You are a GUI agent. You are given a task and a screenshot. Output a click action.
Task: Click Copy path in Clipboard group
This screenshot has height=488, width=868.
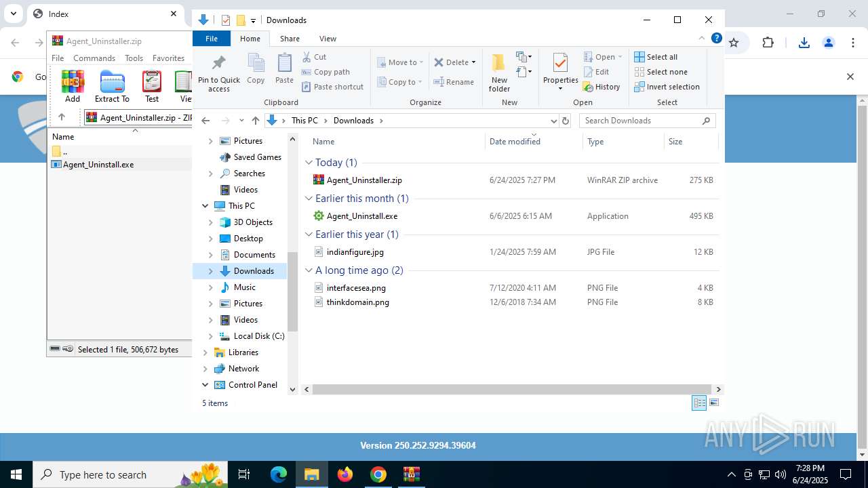[325, 72]
